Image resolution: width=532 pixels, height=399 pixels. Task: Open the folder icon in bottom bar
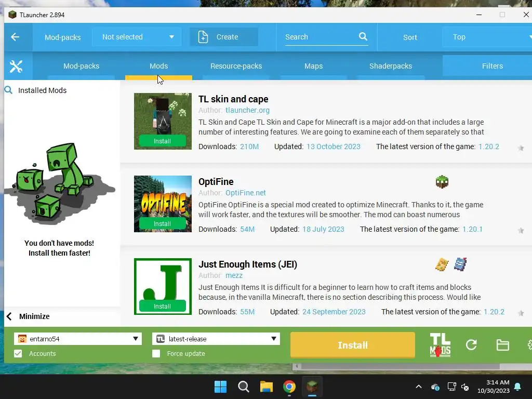click(x=502, y=345)
